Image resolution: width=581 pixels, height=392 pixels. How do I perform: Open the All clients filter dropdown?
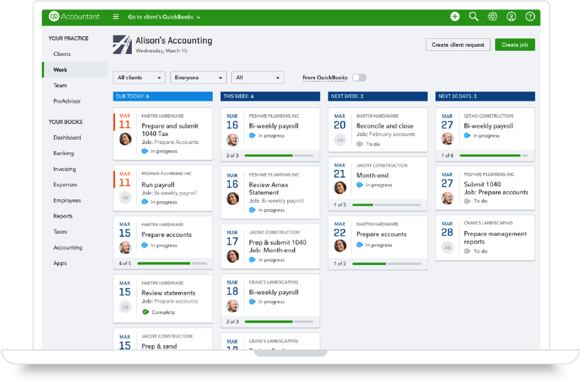coord(139,77)
